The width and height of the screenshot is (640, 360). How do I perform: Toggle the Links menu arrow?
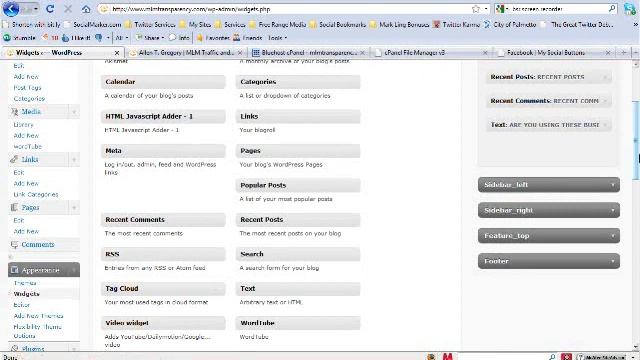coord(74,160)
